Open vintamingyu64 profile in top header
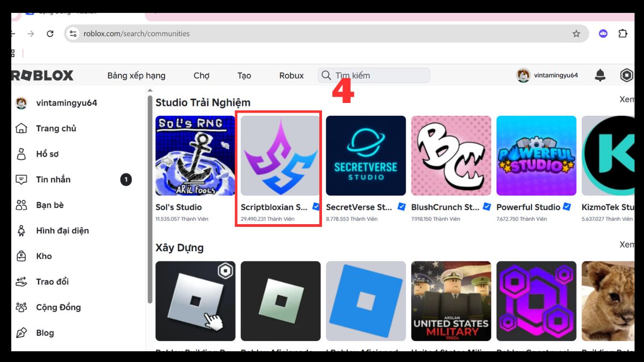This screenshot has height=362, width=644. coord(547,76)
